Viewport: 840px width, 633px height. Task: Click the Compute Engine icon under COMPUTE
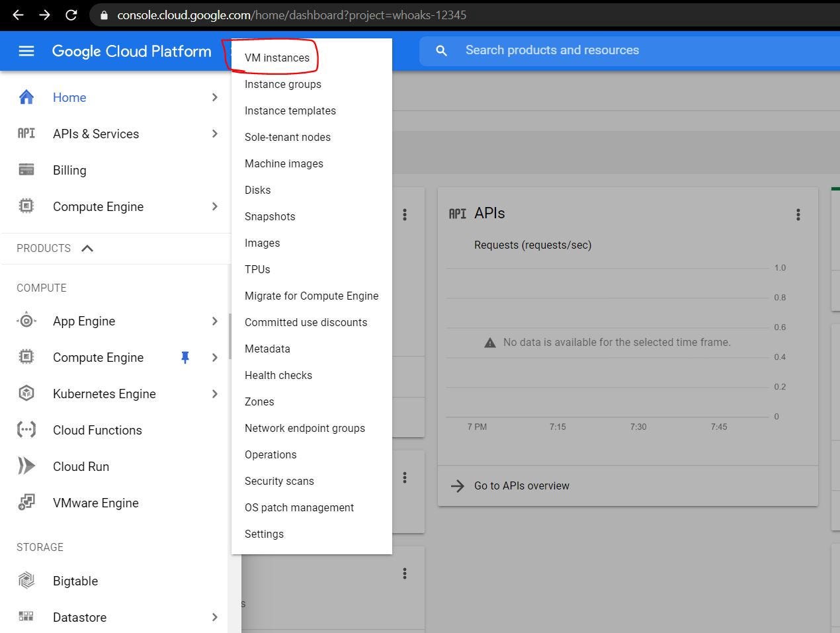(x=26, y=357)
